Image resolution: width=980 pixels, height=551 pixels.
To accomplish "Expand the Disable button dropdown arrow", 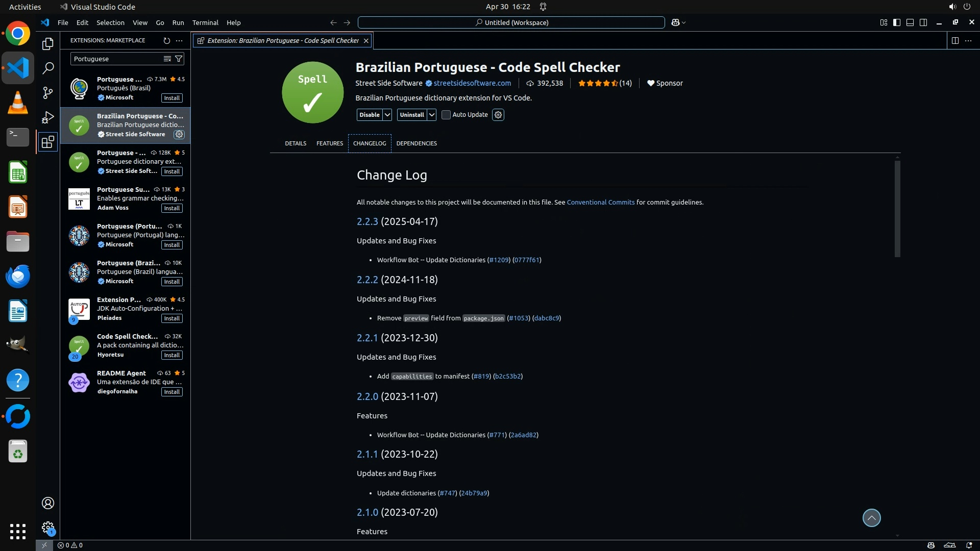I will coord(387,115).
